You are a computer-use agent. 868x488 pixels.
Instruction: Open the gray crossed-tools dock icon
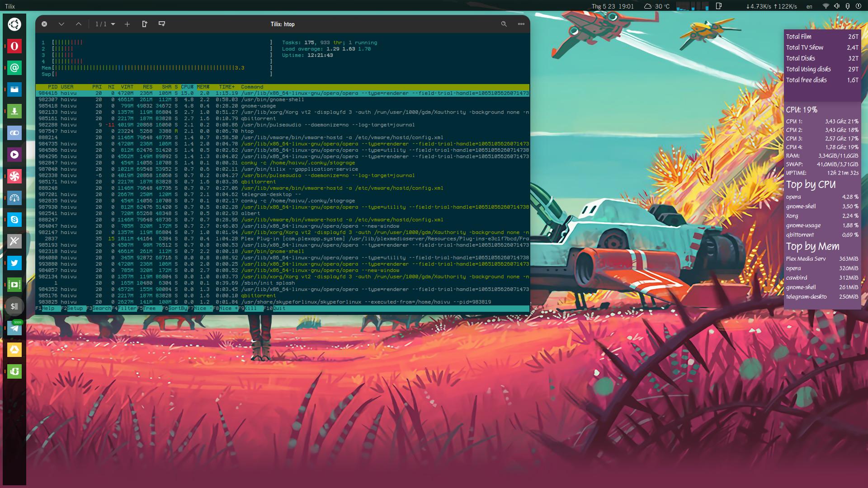click(14, 241)
